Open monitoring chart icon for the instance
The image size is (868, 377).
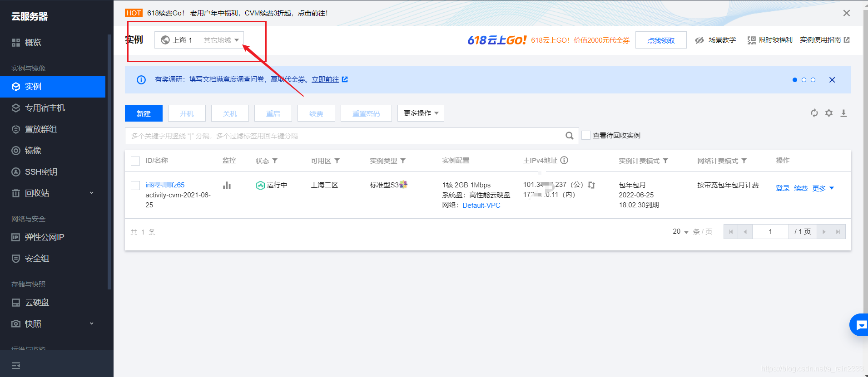click(227, 185)
